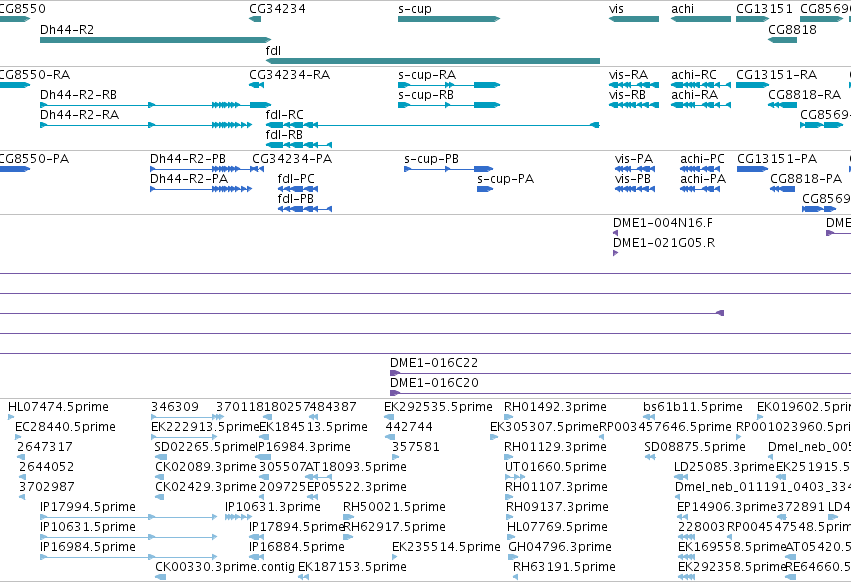Click the Dh44-R2-PB protein label

click(x=188, y=159)
